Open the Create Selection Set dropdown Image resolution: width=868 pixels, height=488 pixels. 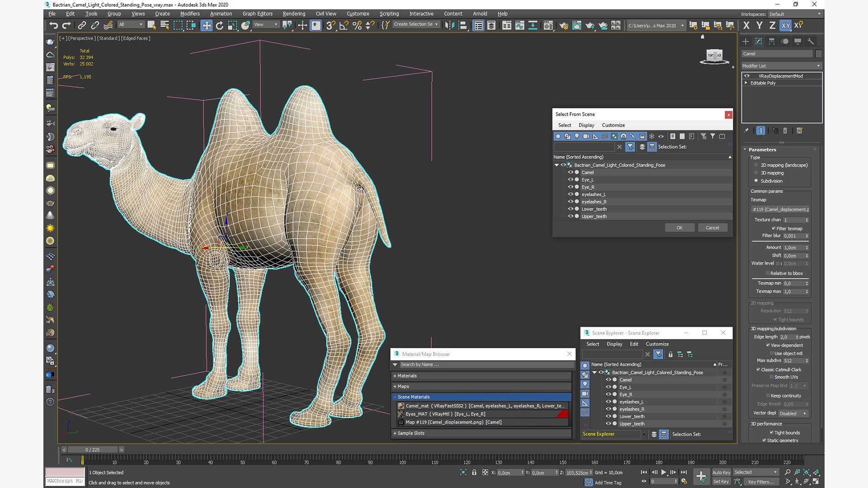pos(415,24)
